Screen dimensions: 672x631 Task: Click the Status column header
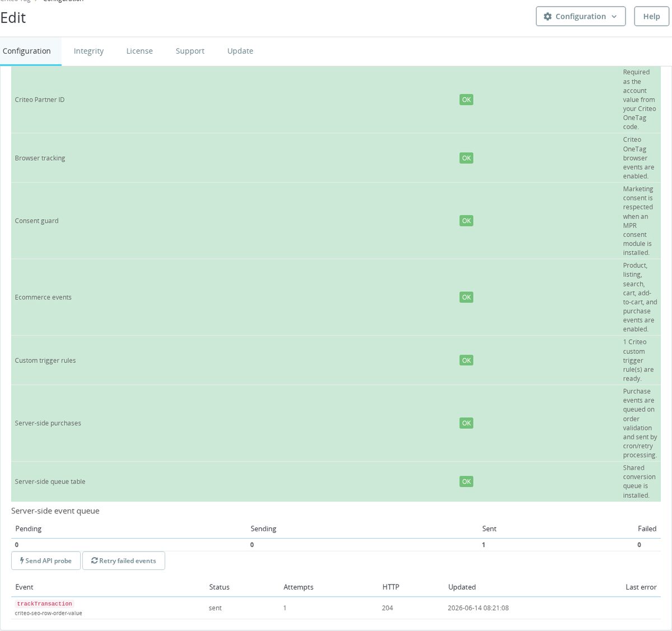pyautogui.click(x=220, y=587)
